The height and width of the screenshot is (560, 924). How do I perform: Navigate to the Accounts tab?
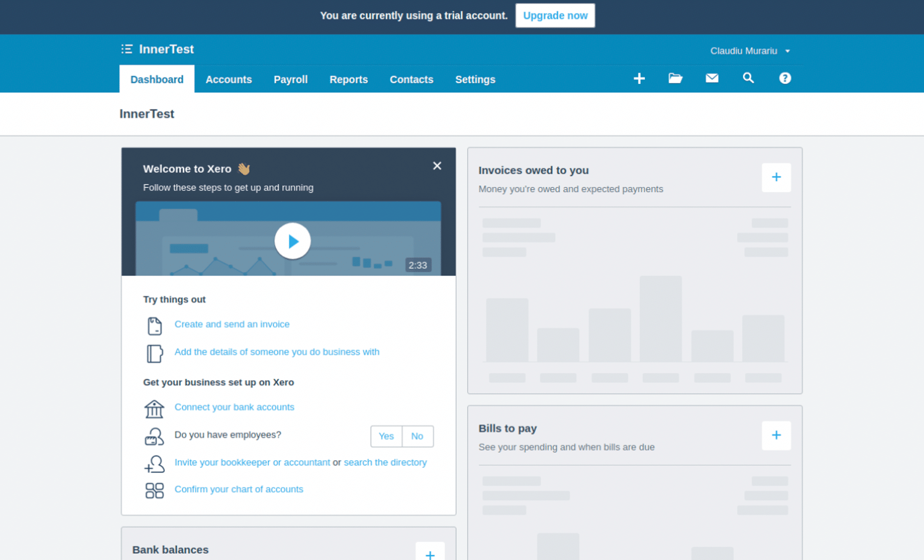(x=228, y=79)
